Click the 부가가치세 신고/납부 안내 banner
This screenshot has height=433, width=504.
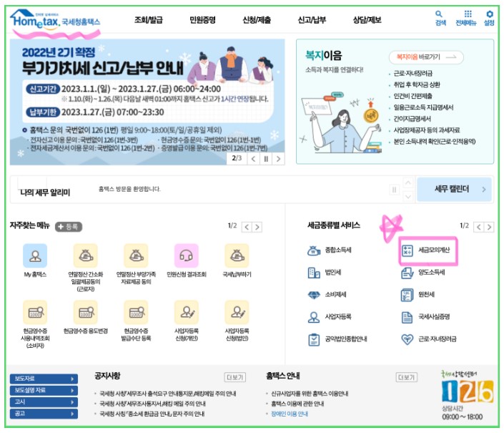click(x=147, y=102)
